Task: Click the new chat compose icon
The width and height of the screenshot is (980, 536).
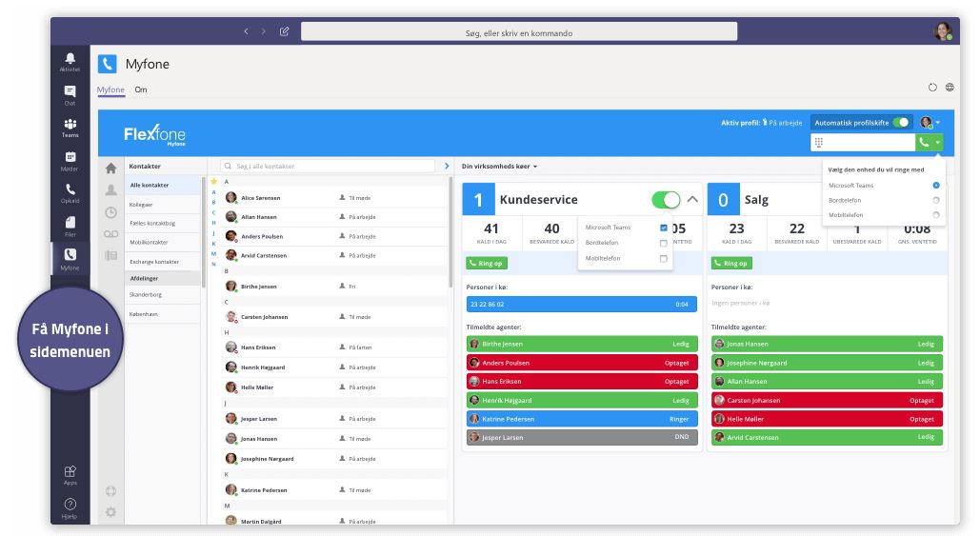Action: coord(285,31)
